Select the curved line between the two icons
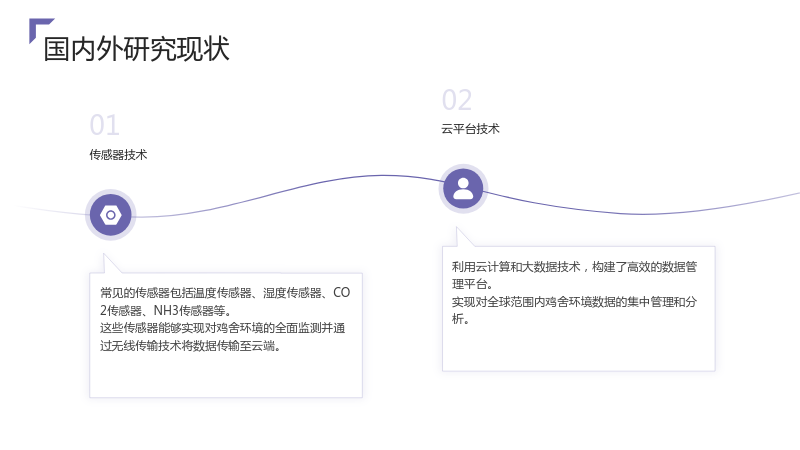The image size is (800, 450). coord(287,195)
